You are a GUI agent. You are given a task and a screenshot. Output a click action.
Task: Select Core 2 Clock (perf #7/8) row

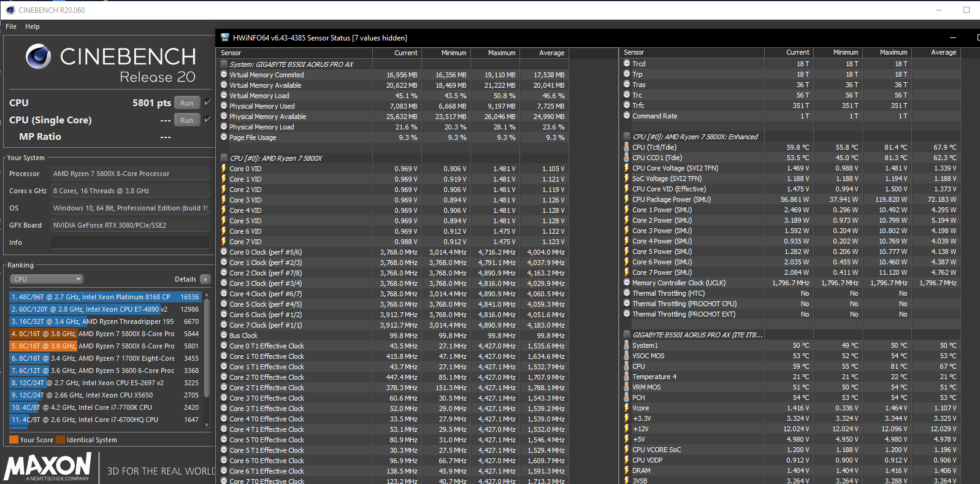coord(393,273)
